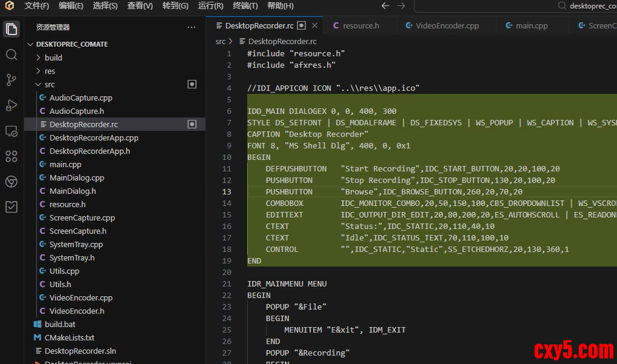Click the top command search box
617x364 pixels.
point(518,6)
